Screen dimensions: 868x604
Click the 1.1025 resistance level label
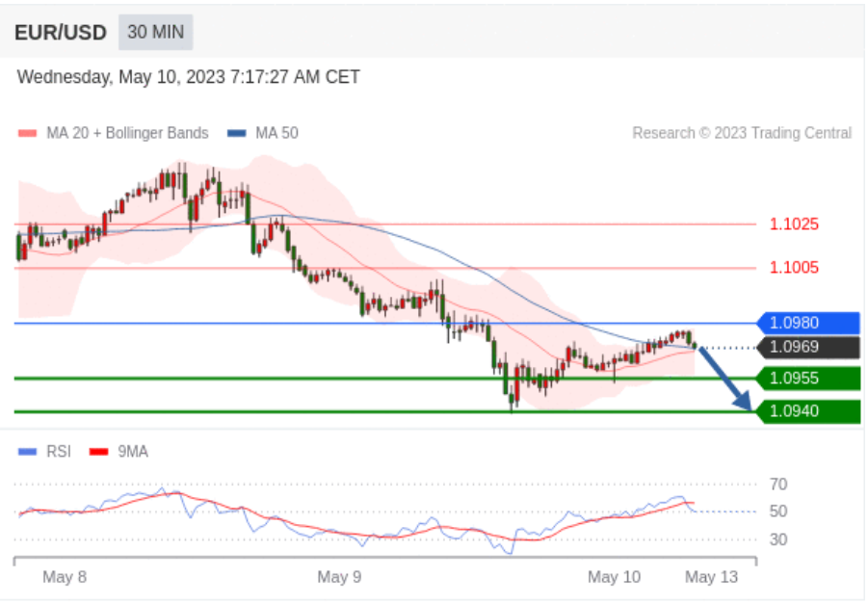[x=794, y=224]
